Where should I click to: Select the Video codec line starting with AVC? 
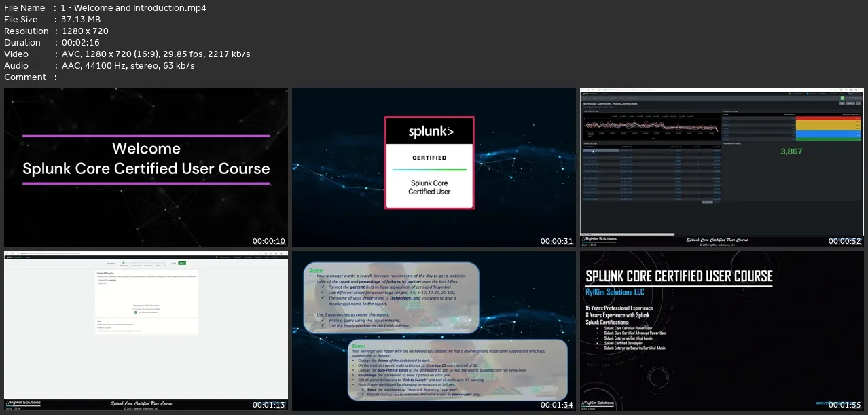tap(156, 54)
